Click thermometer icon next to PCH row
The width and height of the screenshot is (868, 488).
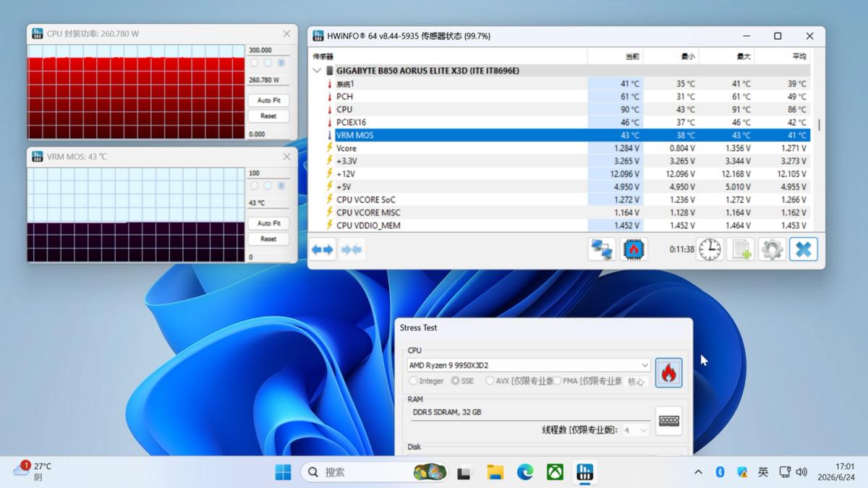329,97
